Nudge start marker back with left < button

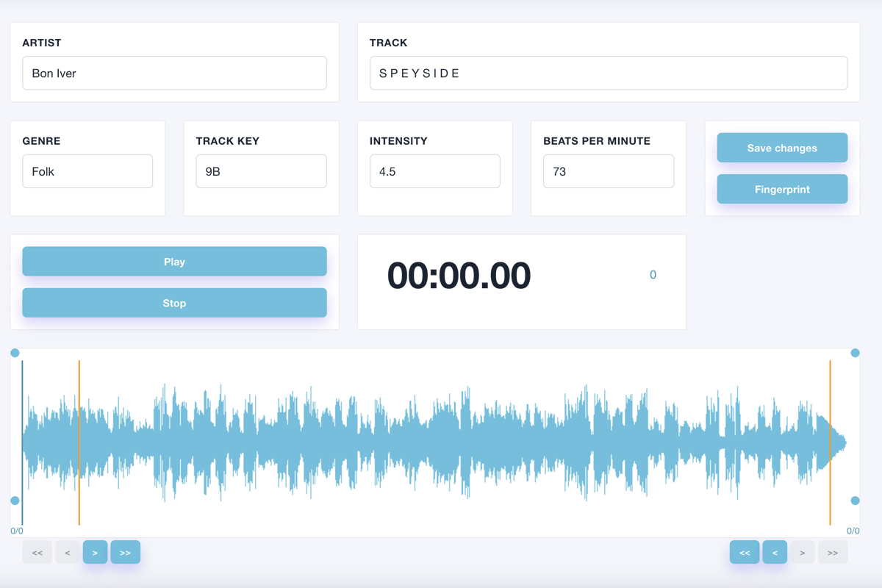pos(68,552)
